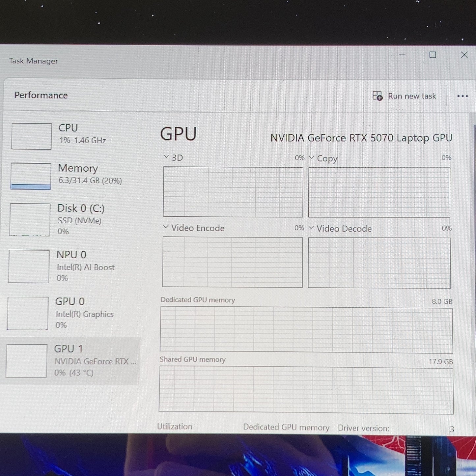The image size is (476, 476).
Task: Click the Performance page heading
Action: pyautogui.click(x=41, y=95)
